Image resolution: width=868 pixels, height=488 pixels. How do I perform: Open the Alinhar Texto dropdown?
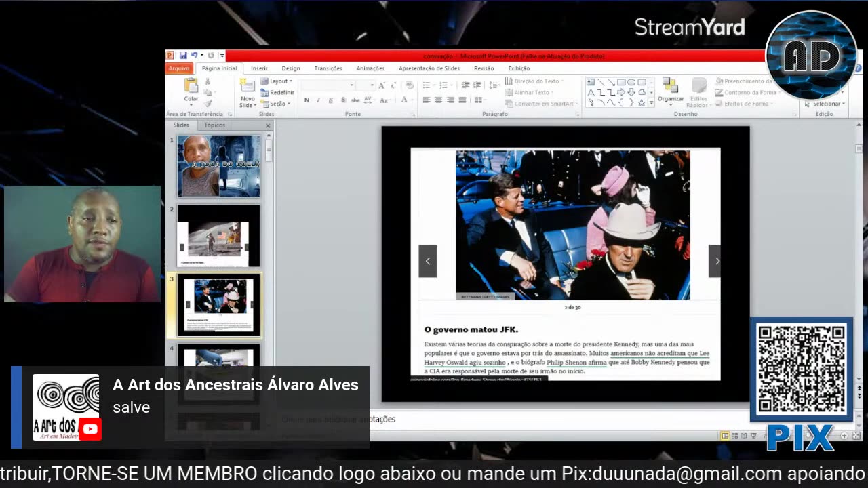(x=530, y=92)
